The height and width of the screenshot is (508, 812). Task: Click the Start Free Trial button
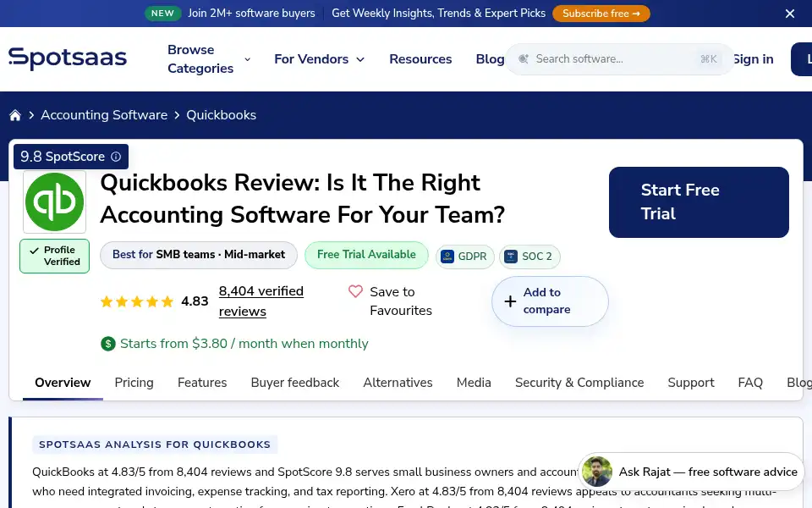pyautogui.click(x=699, y=202)
